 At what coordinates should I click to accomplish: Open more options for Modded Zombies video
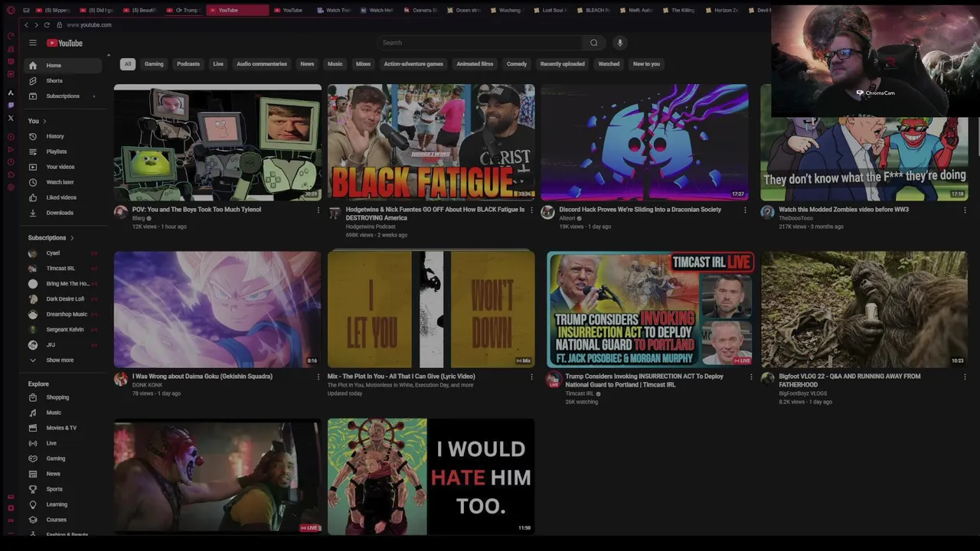click(964, 210)
